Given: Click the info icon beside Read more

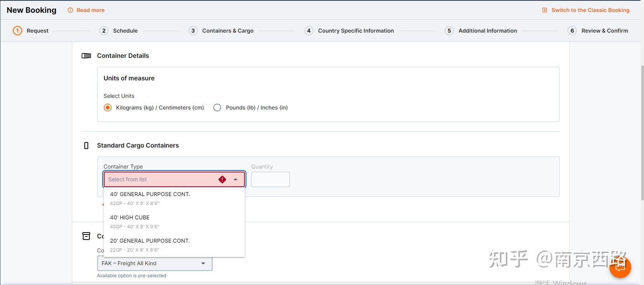Looking at the screenshot, I should (x=70, y=10).
